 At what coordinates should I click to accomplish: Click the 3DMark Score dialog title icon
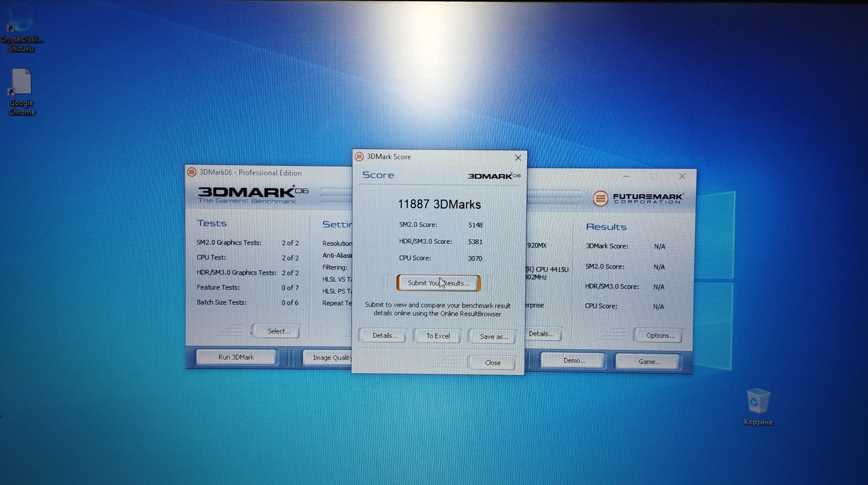point(359,157)
